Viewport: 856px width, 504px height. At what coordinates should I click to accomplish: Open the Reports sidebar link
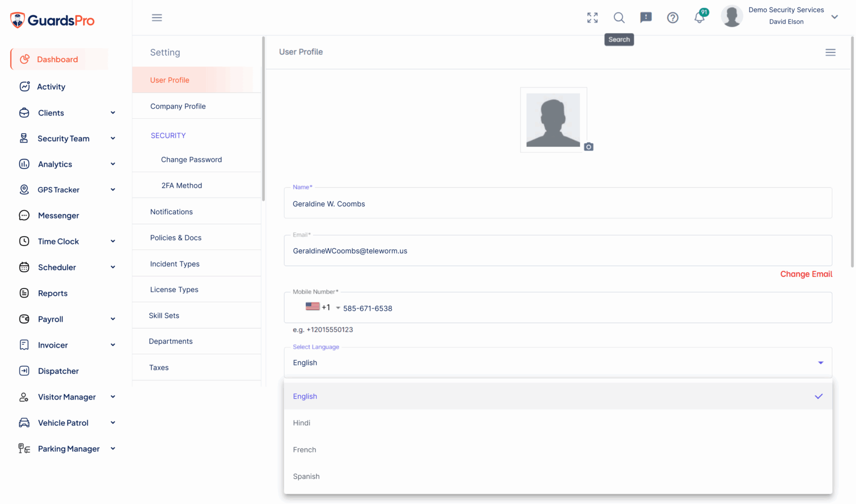pos(52,293)
